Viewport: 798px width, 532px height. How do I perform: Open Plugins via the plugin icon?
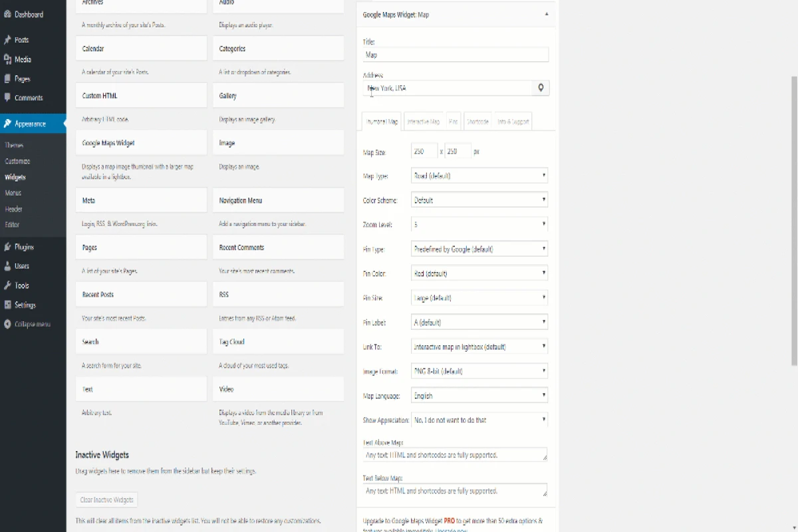pos(9,246)
